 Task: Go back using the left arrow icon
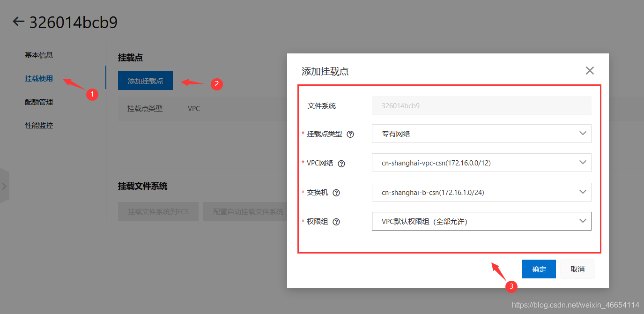(18, 21)
